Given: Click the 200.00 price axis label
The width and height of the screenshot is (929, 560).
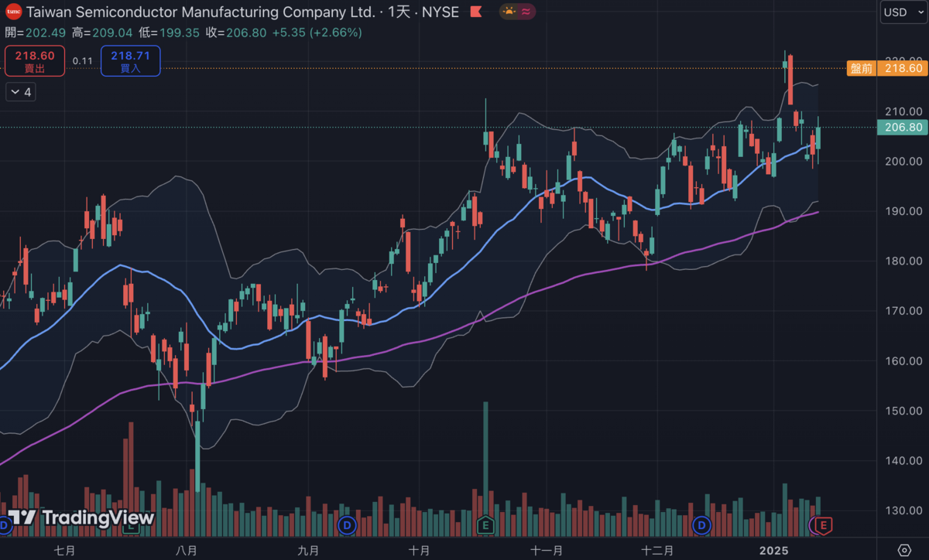Looking at the screenshot, I should pyautogui.click(x=903, y=161).
